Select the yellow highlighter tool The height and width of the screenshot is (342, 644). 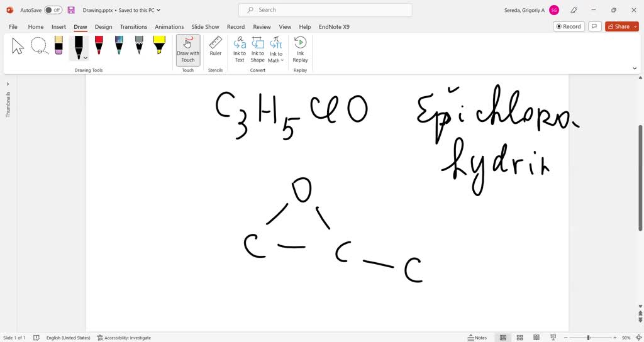point(159,45)
